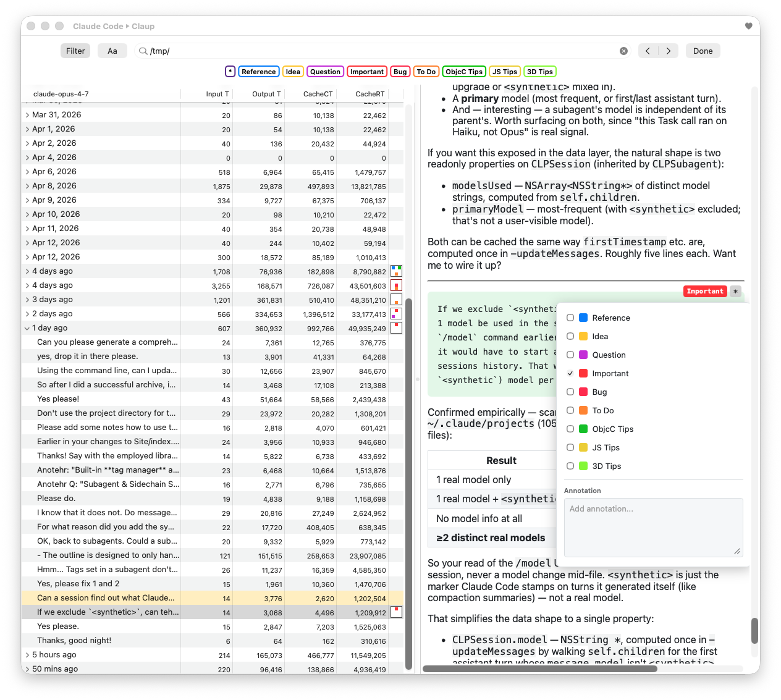The height and width of the screenshot is (700, 781).
Task: Select the 'Yes, please fix 1 and 2' row
Action: click(213, 584)
